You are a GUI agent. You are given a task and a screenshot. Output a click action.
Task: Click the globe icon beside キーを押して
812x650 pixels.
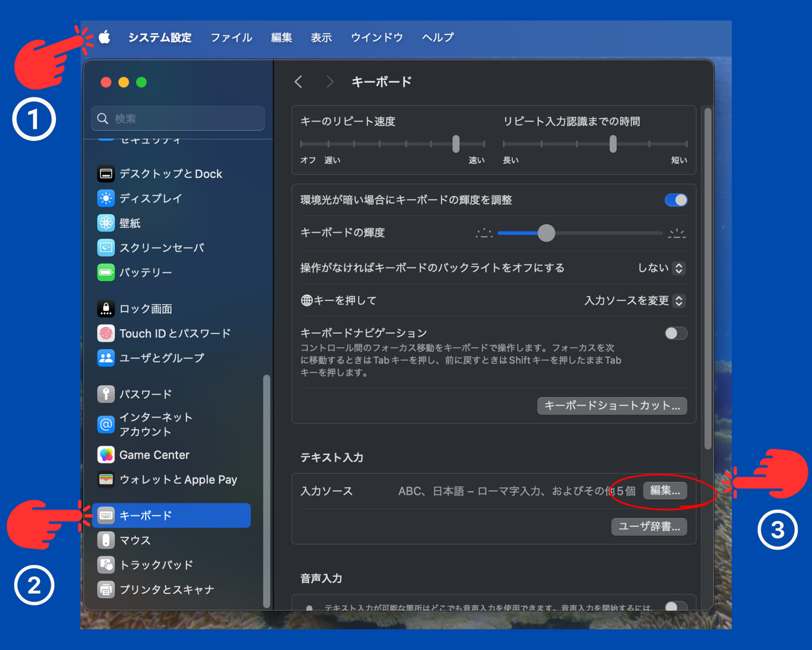click(x=306, y=300)
